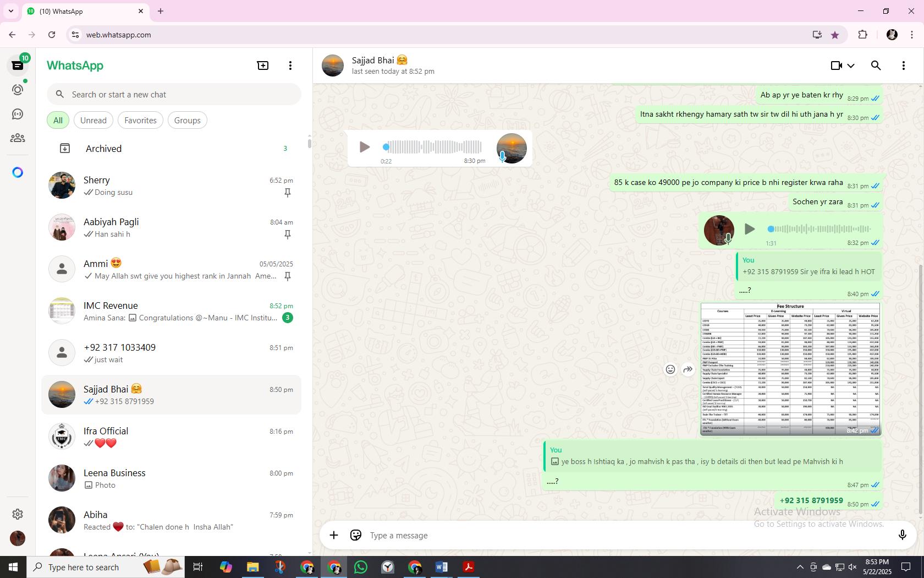
Task: Open the Leena Business chat
Action: pos(172,478)
